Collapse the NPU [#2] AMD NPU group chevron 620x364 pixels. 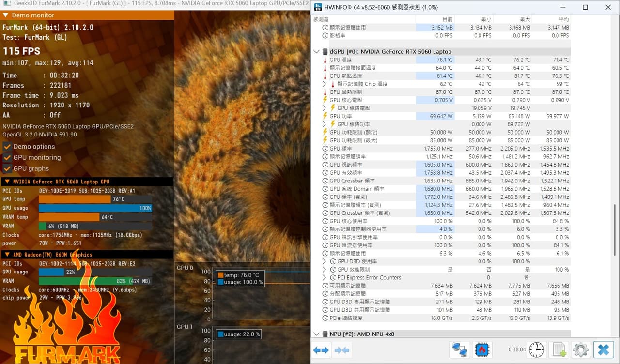point(316,334)
